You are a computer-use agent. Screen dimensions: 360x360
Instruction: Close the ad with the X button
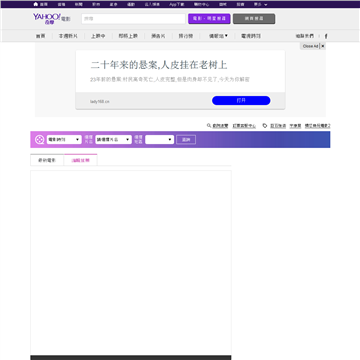pyautogui.click(x=323, y=46)
